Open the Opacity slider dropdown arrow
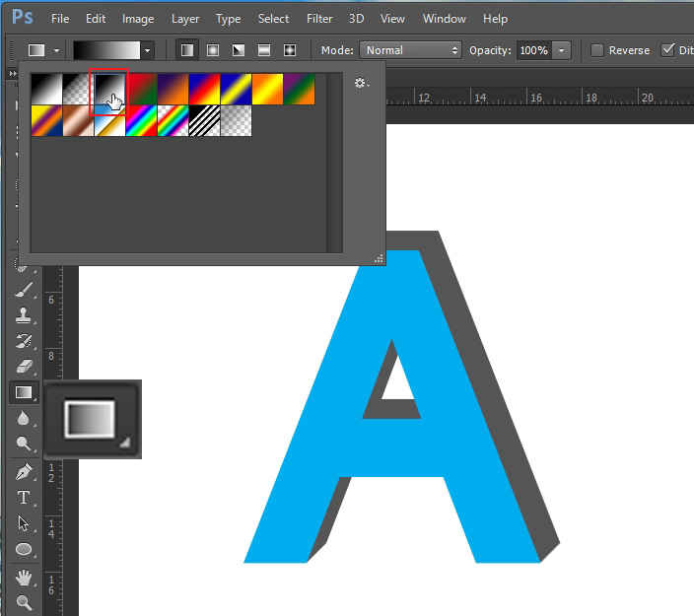The image size is (694, 616). 562,50
